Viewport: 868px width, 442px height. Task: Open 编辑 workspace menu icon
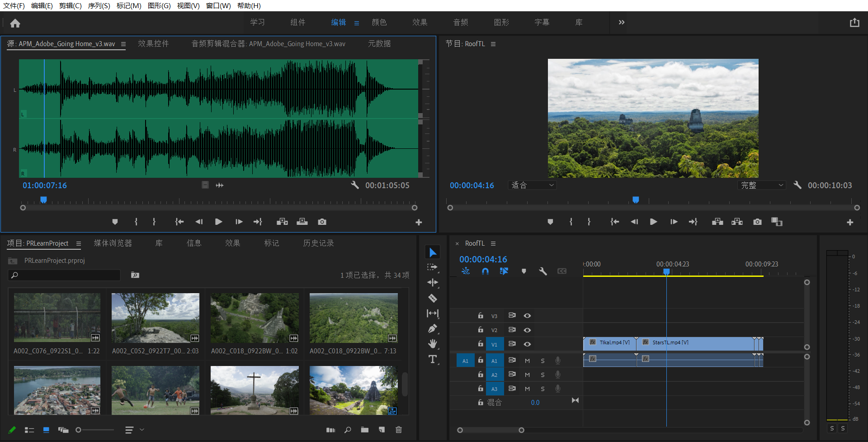[x=357, y=23]
